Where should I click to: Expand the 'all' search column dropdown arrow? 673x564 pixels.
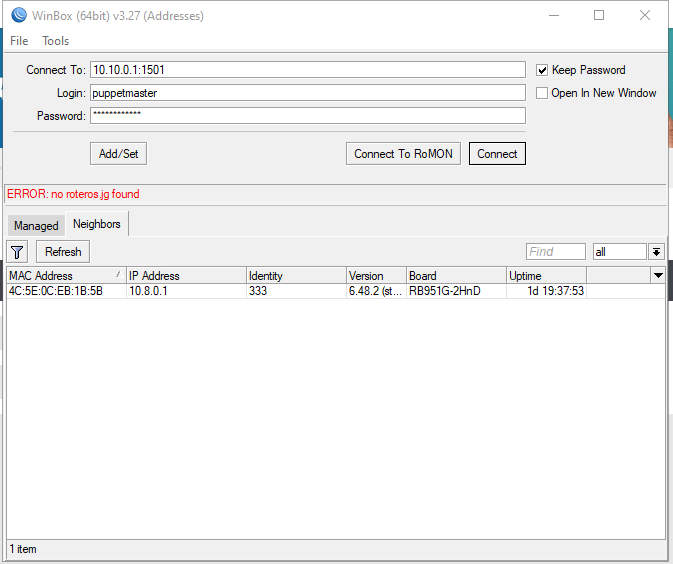[656, 252]
